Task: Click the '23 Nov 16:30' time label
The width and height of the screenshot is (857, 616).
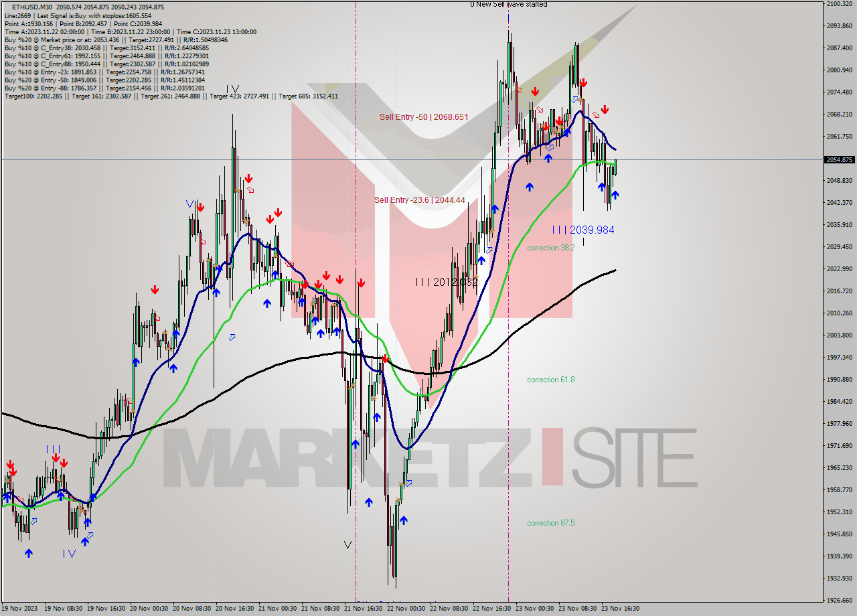Action: [620, 609]
